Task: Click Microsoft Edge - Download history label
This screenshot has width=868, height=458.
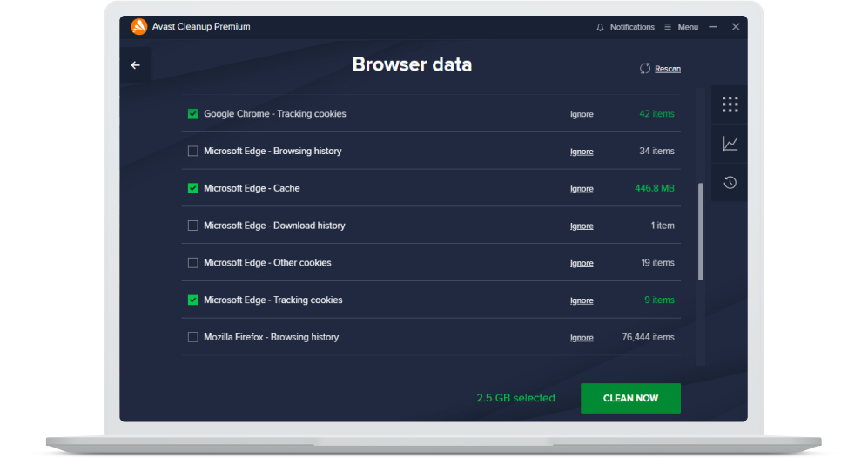Action: click(x=274, y=226)
